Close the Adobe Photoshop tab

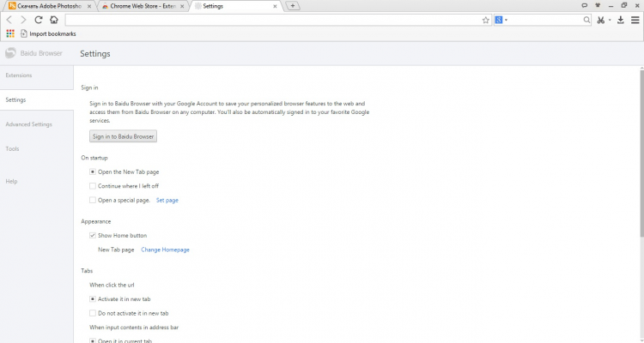tap(89, 6)
